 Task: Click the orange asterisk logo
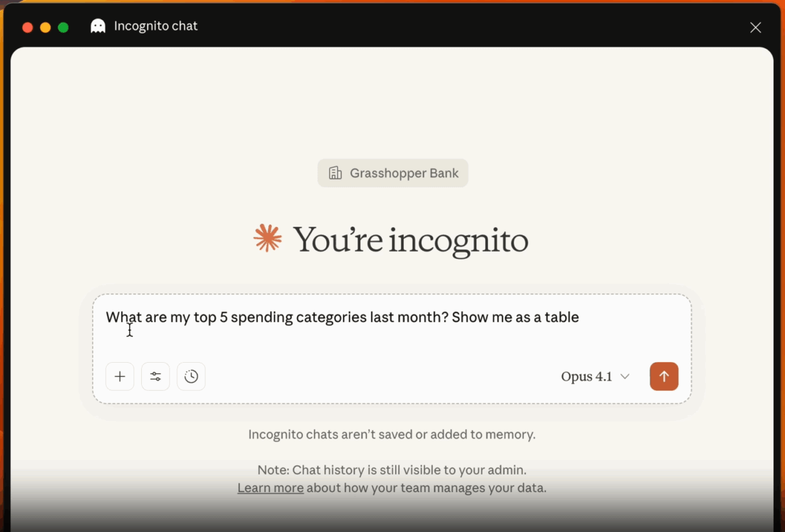pos(268,239)
